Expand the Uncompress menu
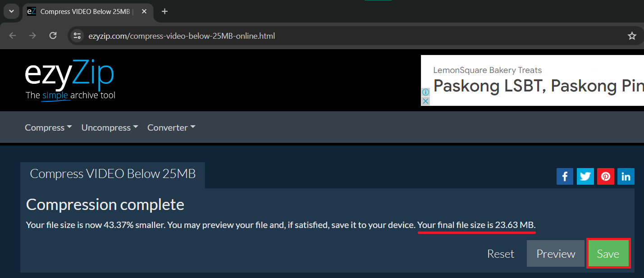 tap(109, 128)
